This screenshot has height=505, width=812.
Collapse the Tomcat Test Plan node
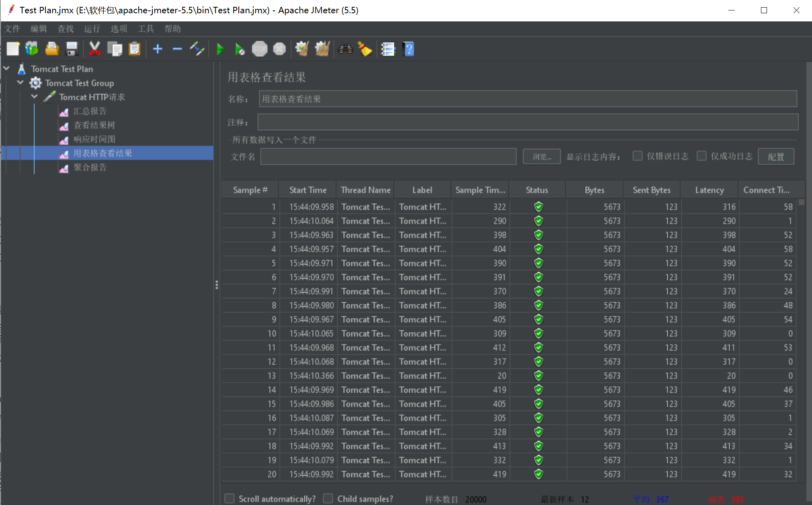point(6,69)
